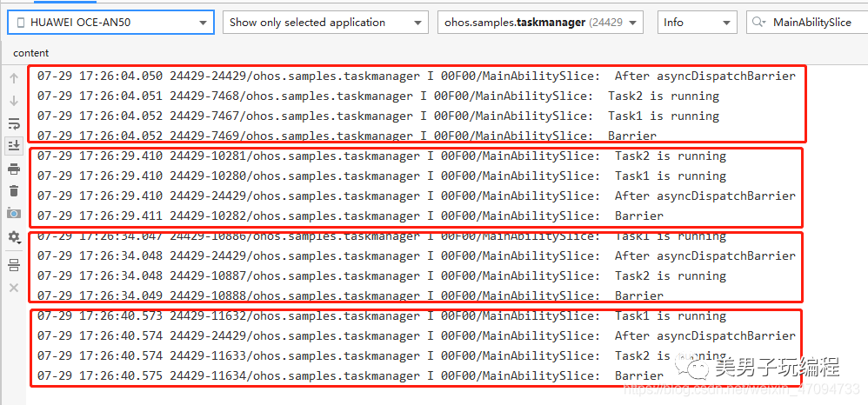Select log line 24429-10280 Task1 is running

click(x=382, y=176)
